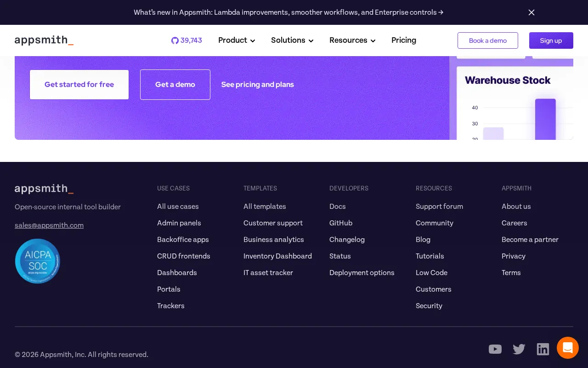Open Business analytics template link
Image resolution: width=588 pixels, height=368 pixels.
pos(274,240)
